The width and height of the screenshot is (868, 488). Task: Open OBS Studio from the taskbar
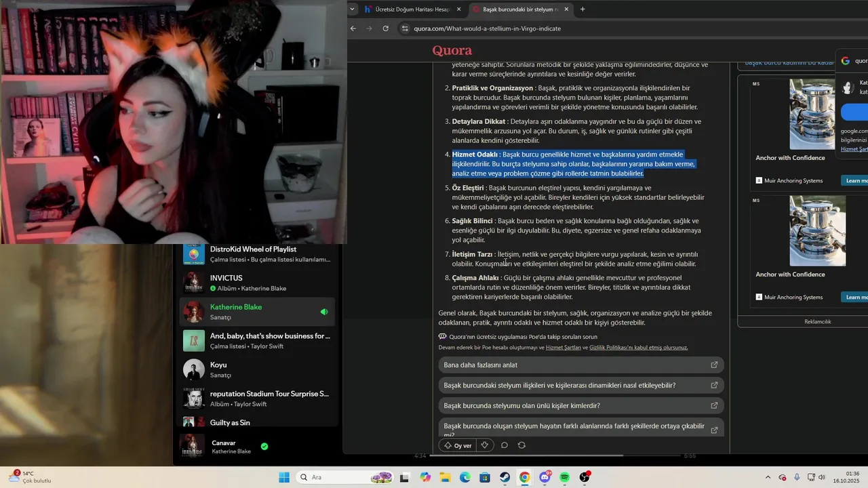click(x=585, y=477)
